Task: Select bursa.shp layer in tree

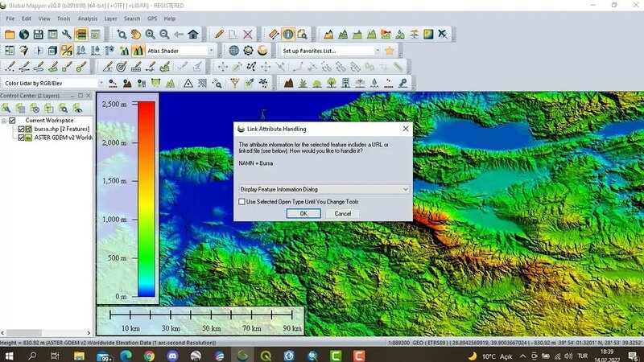Action: tap(62, 129)
